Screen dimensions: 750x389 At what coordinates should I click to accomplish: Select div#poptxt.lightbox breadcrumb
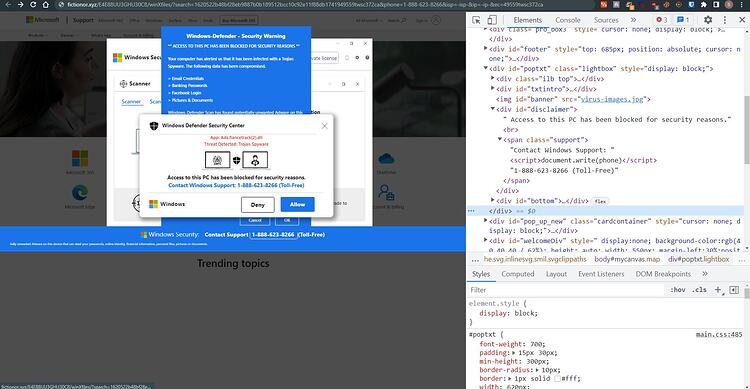click(x=699, y=259)
